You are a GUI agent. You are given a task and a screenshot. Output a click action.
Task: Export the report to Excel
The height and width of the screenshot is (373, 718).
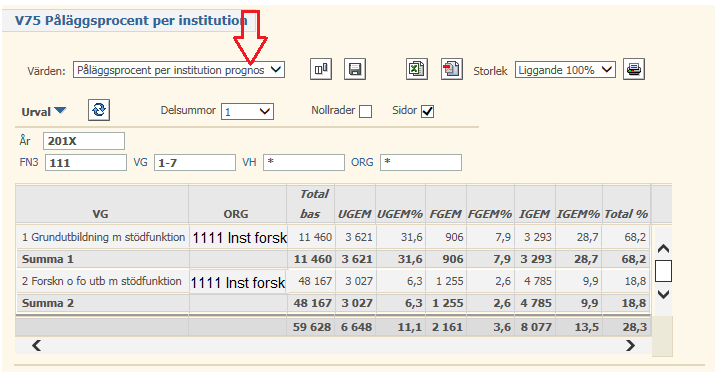(417, 69)
